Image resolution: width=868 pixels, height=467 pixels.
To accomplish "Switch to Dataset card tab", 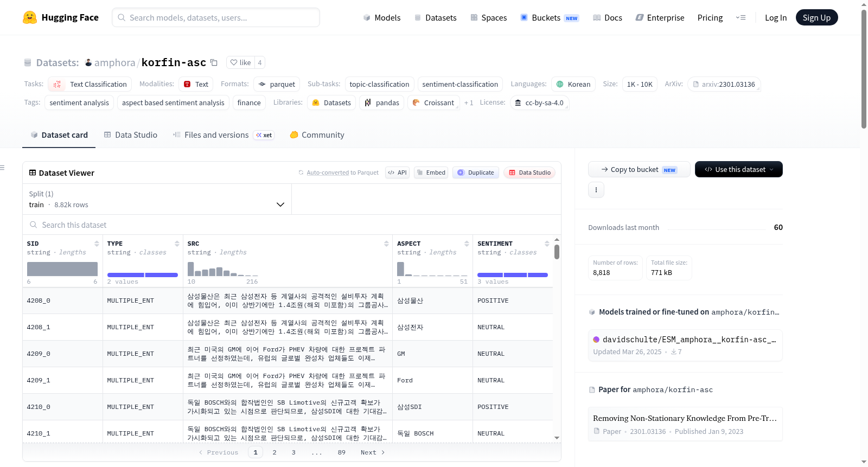I will pyautogui.click(x=59, y=135).
